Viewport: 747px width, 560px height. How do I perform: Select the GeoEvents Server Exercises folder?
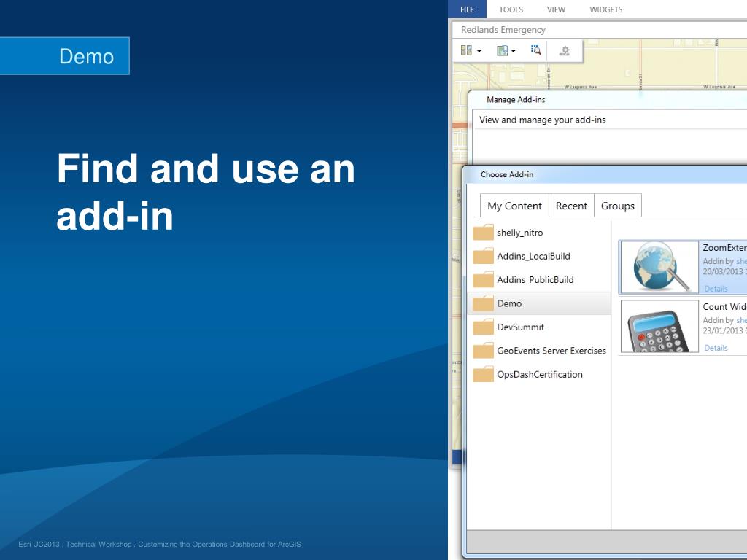pyautogui.click(x=551, y=351)
